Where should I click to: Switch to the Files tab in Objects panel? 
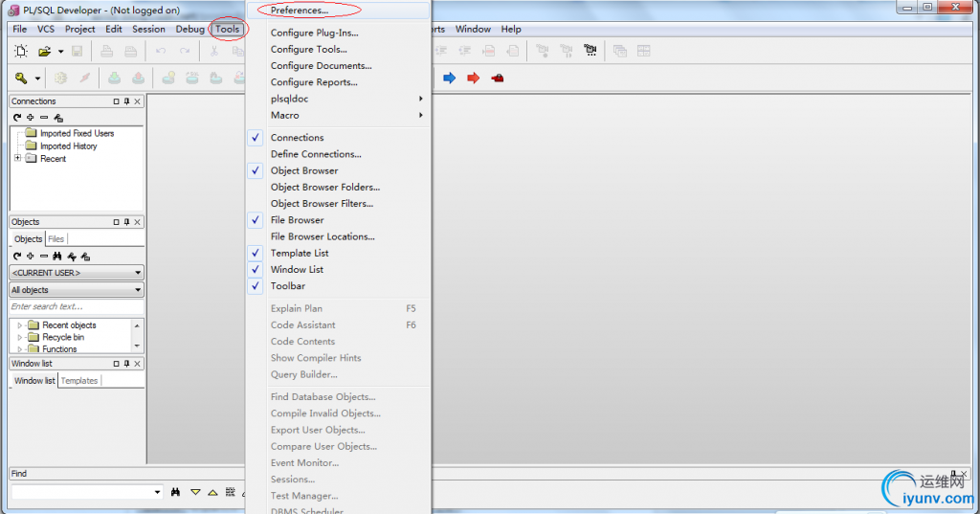pos(56,239)
